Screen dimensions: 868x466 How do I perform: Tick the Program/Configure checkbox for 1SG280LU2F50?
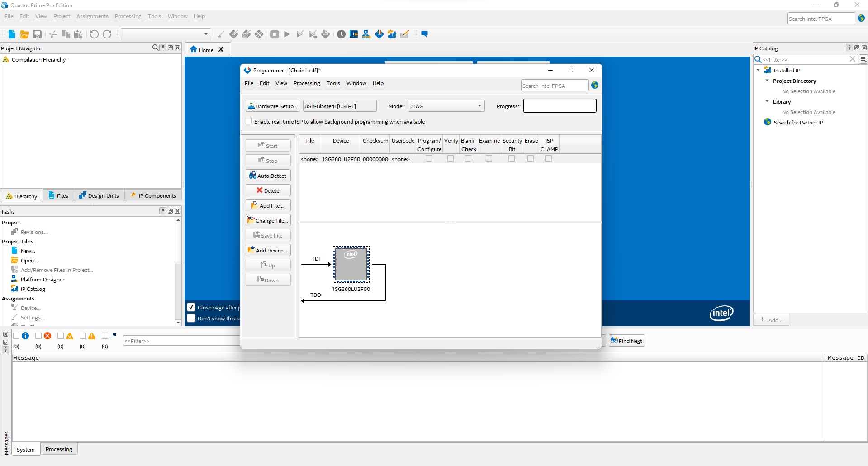pyautogui.click(x=429, y=159)
